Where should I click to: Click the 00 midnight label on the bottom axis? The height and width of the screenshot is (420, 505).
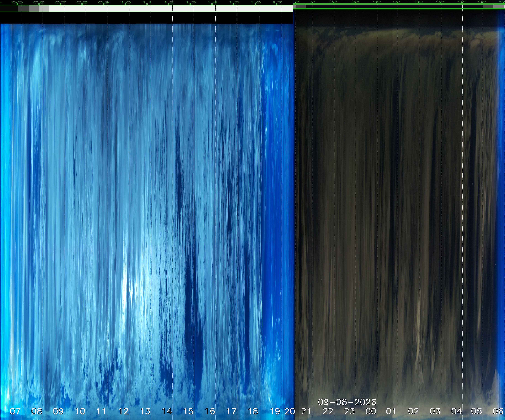371,411
